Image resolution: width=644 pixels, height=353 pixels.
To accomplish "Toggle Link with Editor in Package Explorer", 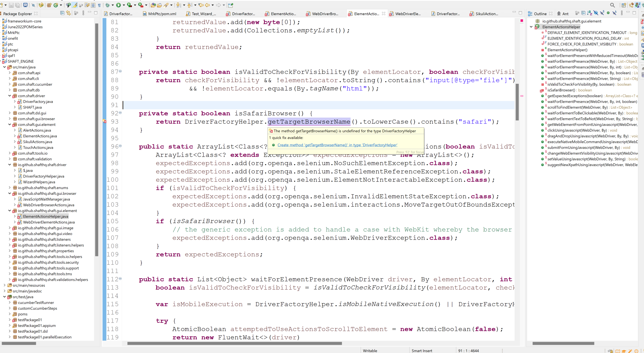I will 68,13.
